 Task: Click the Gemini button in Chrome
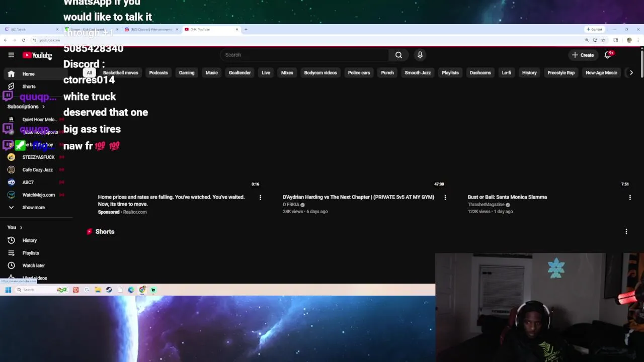[x=594, y=29]
